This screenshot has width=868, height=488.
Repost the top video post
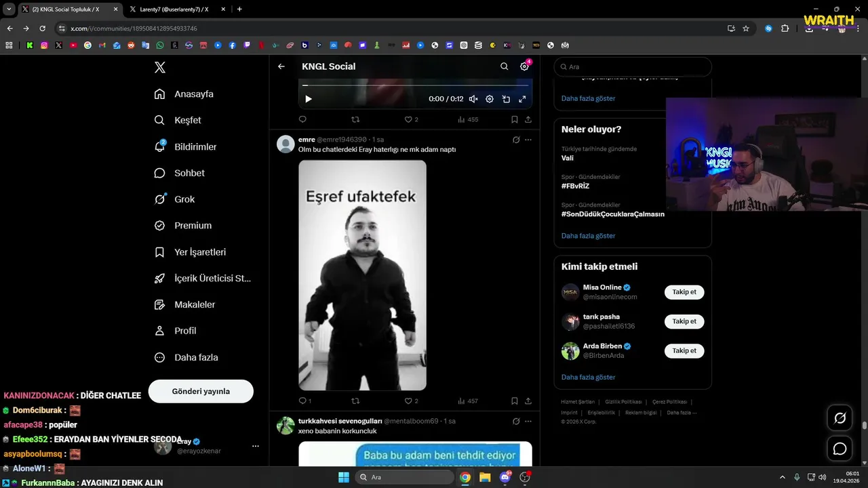click(x=355, y=119)
